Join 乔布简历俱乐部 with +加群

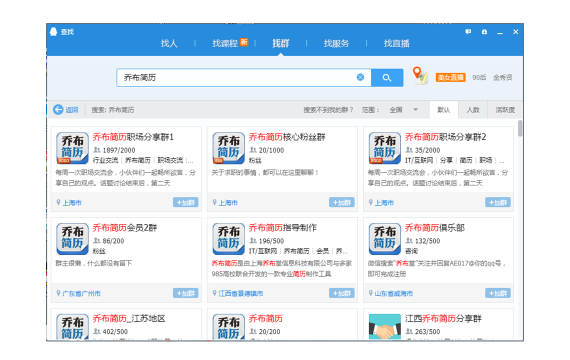click(x=498, y=293)
